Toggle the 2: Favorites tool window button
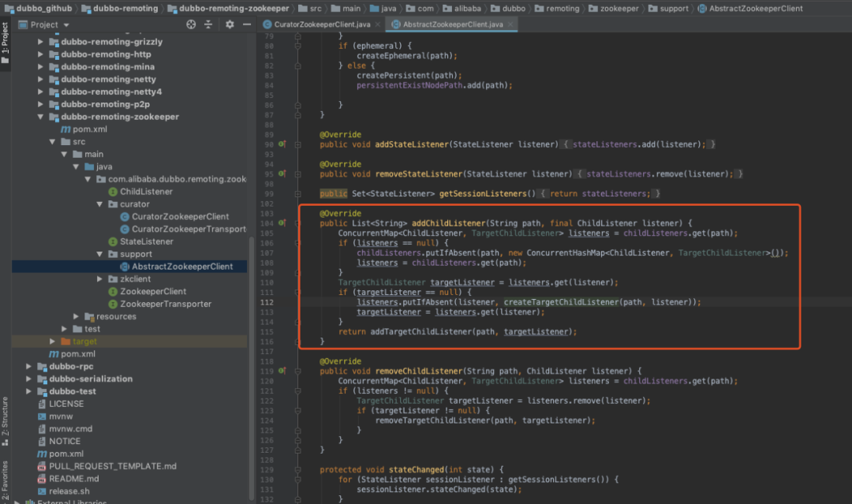The width and height of the screenshot is (852, 504). [5, 480]
